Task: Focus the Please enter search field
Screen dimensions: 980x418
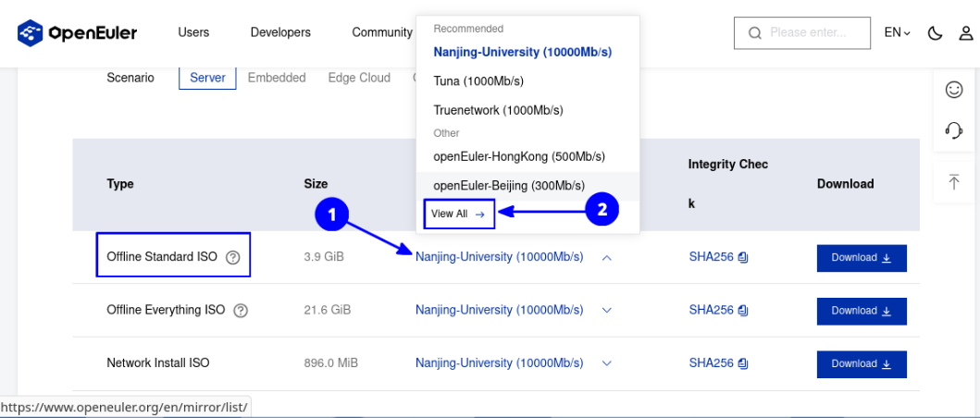Action: [x=802, y=33]
